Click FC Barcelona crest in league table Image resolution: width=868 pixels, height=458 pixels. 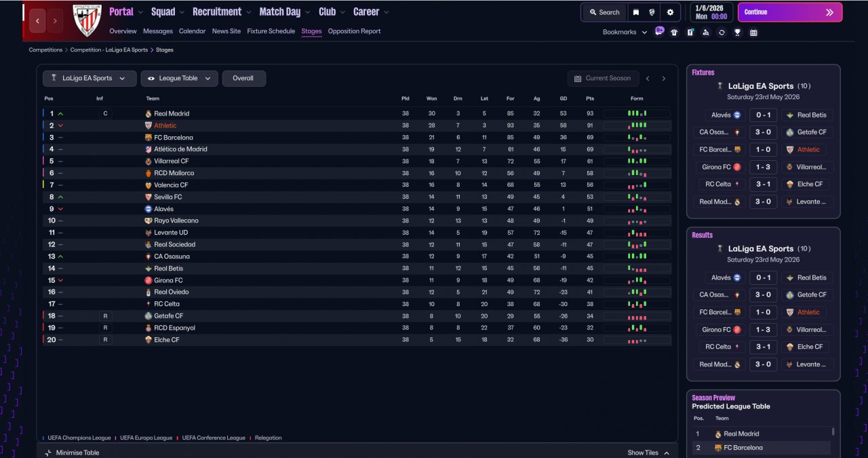[149, 138]
